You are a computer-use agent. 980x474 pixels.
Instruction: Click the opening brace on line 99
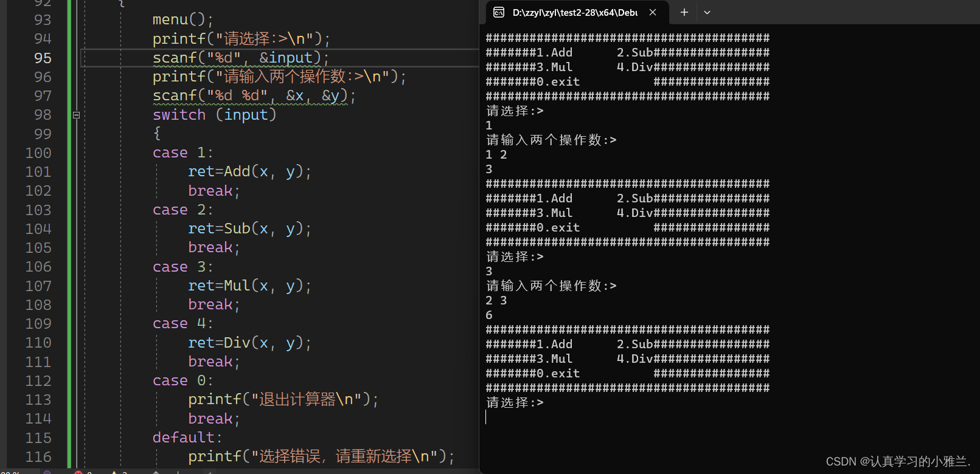click(157, 134)
